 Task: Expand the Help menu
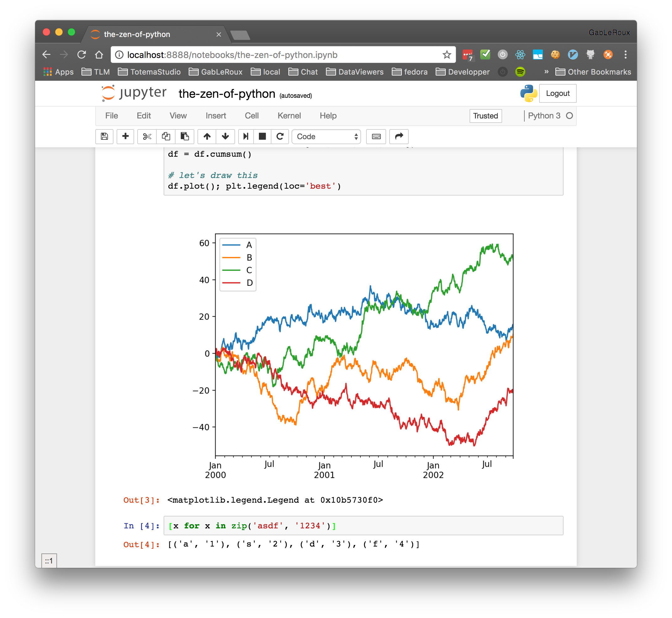328,115
